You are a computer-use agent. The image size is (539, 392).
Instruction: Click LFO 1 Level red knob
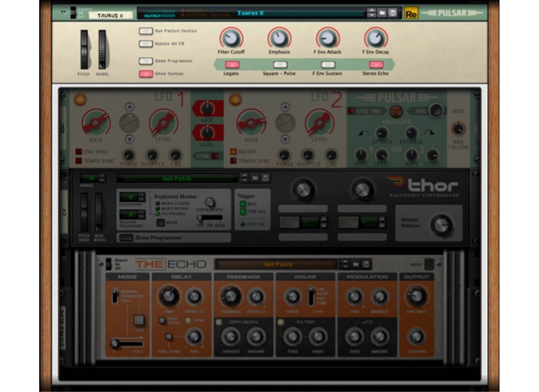[163, 123]
